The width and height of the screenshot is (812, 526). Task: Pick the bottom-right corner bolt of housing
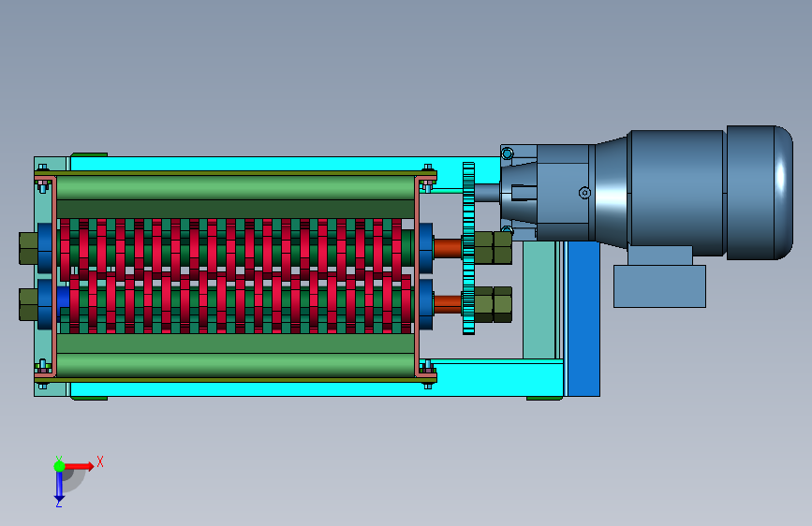(428, 386)
